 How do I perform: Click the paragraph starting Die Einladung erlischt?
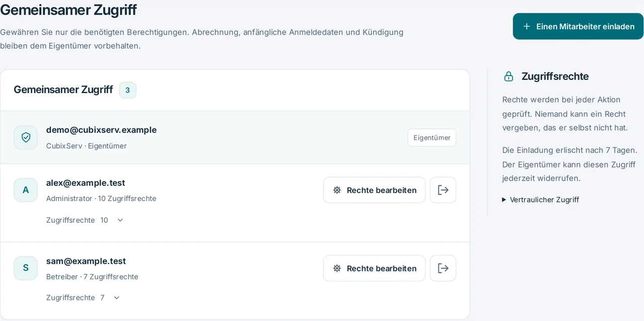coord(570,164)
